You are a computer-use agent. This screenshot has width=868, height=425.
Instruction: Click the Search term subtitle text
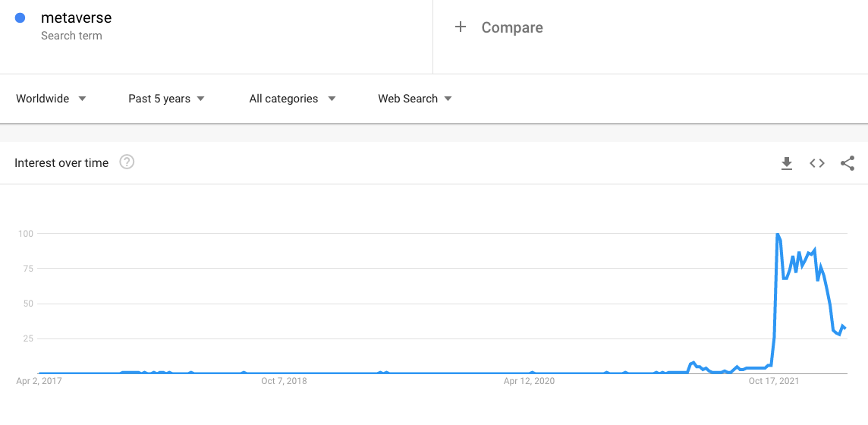coord(71,36)
